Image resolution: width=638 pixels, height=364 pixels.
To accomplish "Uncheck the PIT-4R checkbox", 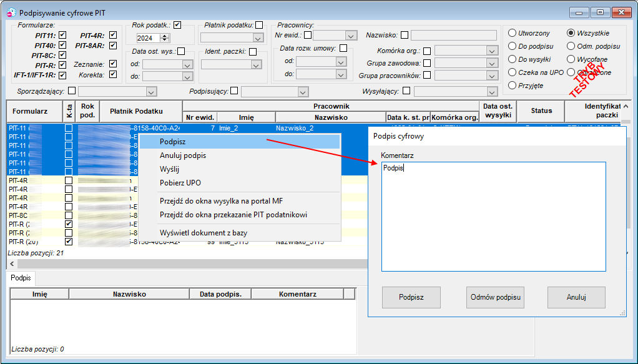I will (x=113, y=35).
